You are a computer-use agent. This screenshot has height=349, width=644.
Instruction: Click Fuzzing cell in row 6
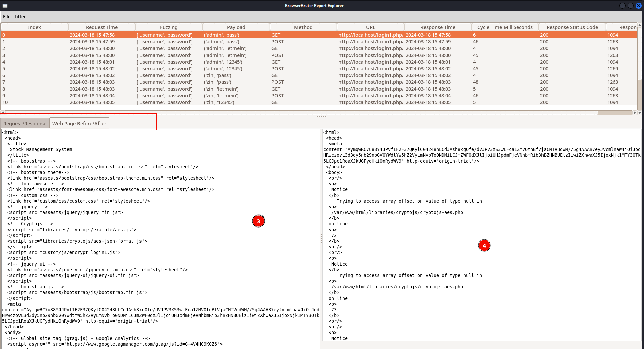(x=165, y=75)
